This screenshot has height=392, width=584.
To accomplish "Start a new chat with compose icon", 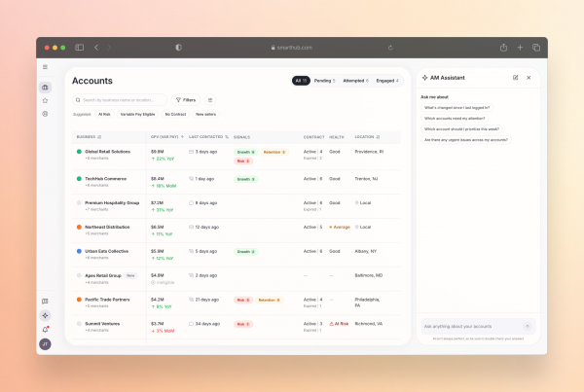I will click(x=515, y=77).
